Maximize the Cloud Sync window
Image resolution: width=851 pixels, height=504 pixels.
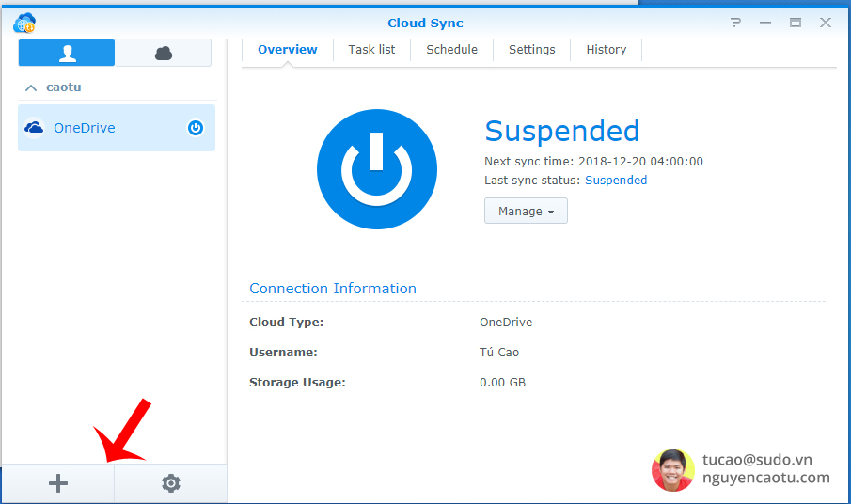796,23
